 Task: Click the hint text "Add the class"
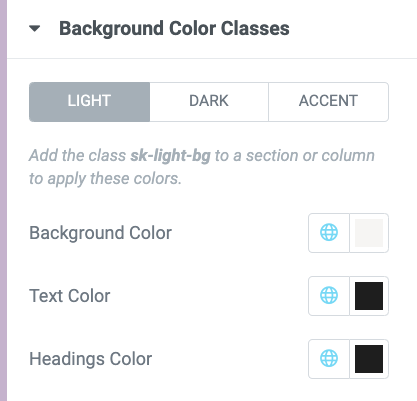point(78,156)
